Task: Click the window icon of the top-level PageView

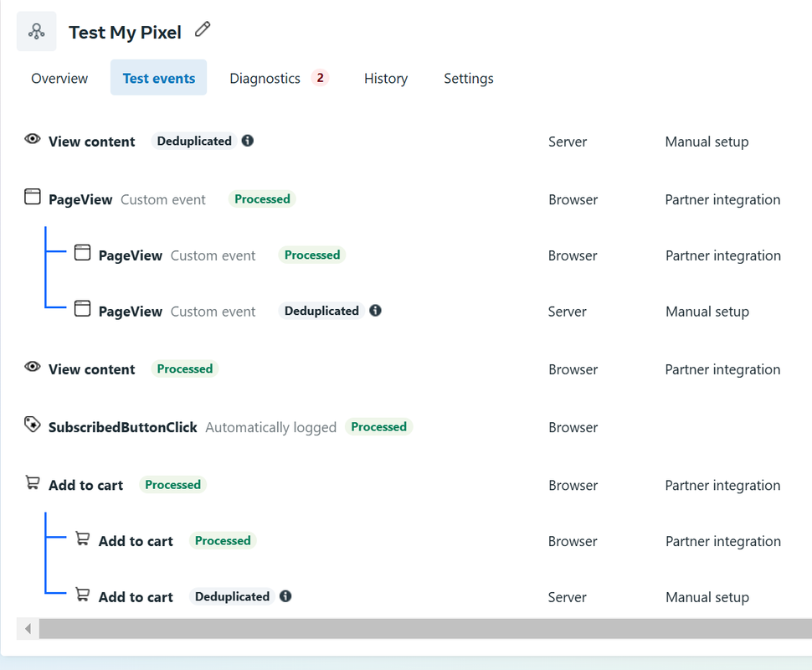Action: click(32, 197)
